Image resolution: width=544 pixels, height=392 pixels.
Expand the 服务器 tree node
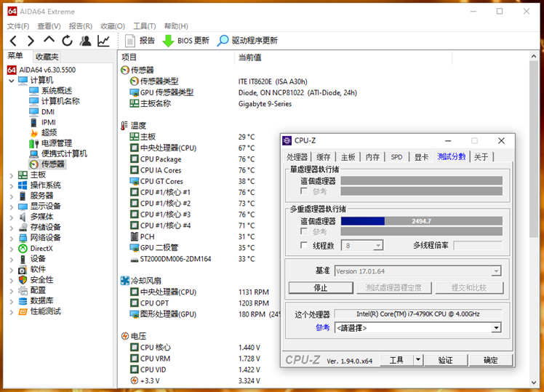(x=12, y=196)
